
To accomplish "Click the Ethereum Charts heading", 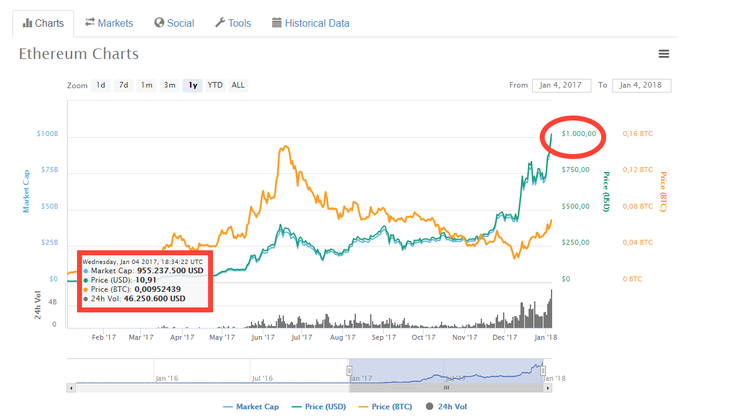I will point(79,54).
